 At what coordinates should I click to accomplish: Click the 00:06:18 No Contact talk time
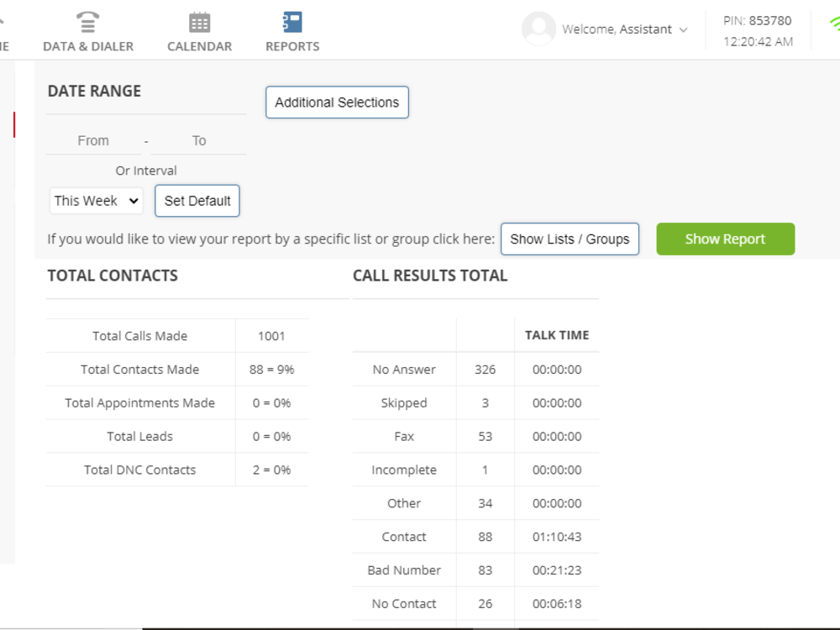click(557, 604)
